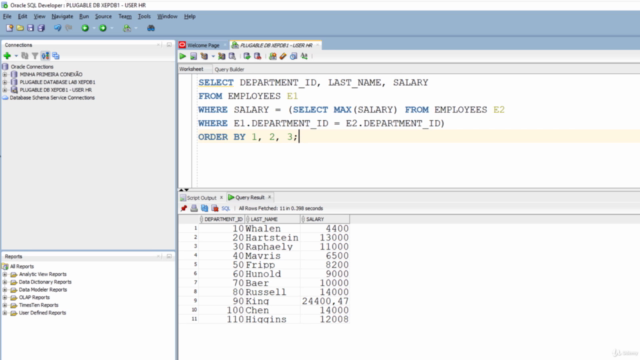The width and height of the screenshot is (640, 360).
Task: Select Database Schema Service Connections item
Action: [52, 98]
